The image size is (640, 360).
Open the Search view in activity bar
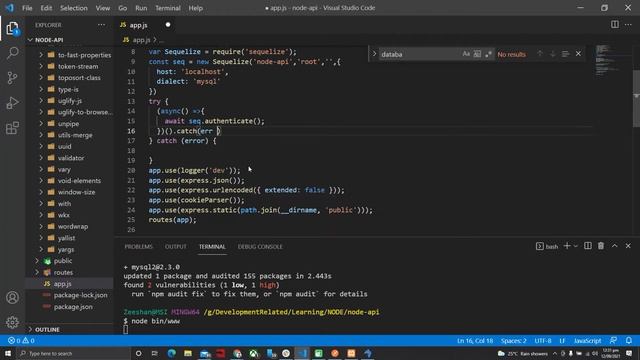[12, 53]
